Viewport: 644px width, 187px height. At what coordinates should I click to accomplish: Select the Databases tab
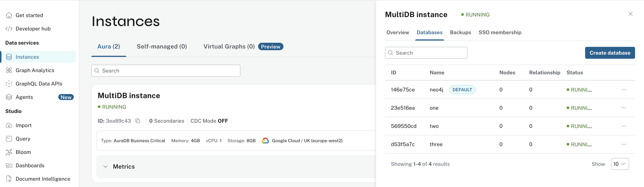pyautogui.click(x=429, y=32)
